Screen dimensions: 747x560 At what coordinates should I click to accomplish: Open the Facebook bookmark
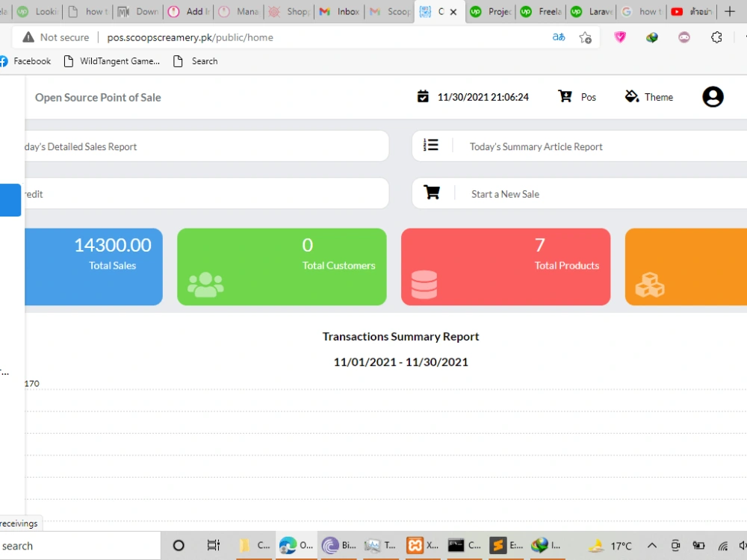25,61
